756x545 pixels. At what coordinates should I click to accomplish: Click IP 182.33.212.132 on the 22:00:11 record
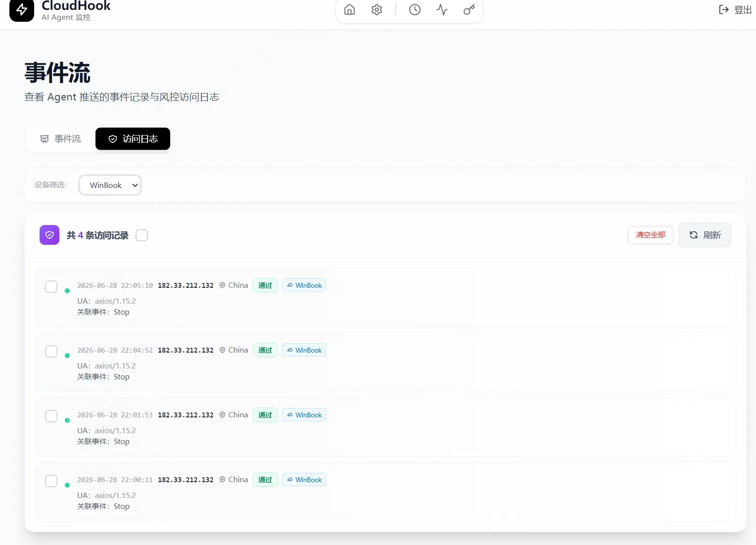point(186,480)
